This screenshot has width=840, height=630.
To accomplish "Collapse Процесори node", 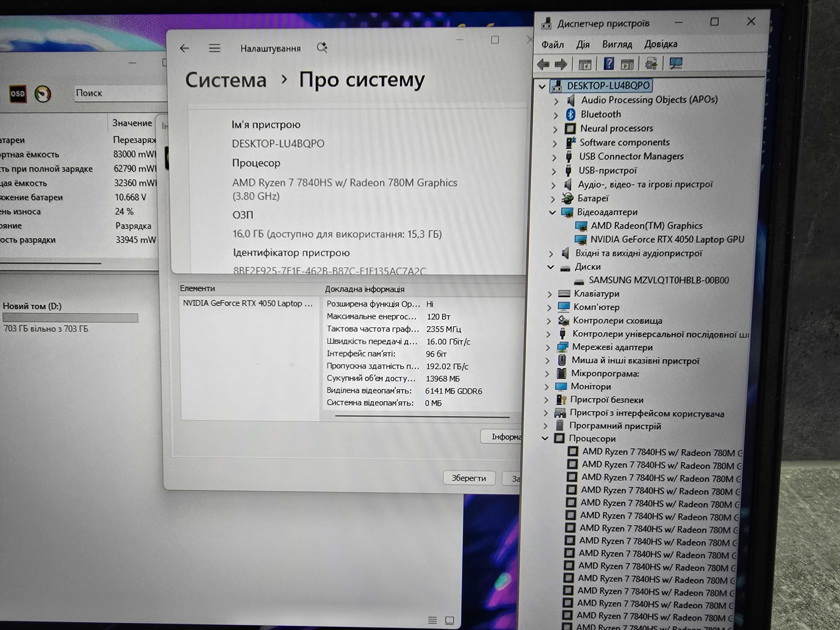I will [x=545, y=438].
